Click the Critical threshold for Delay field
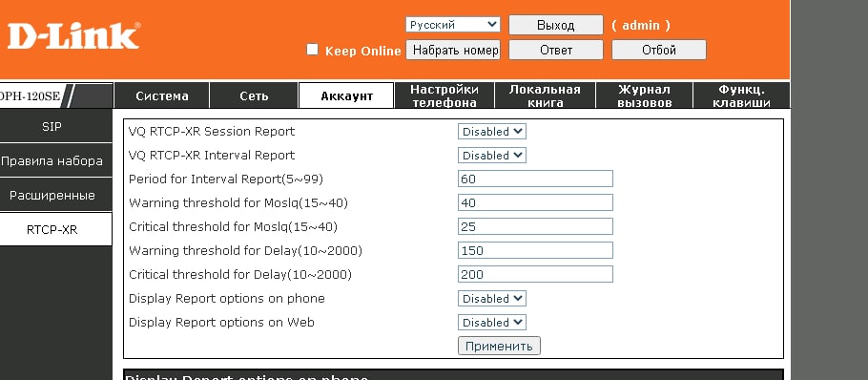 (x=535, y=274)
